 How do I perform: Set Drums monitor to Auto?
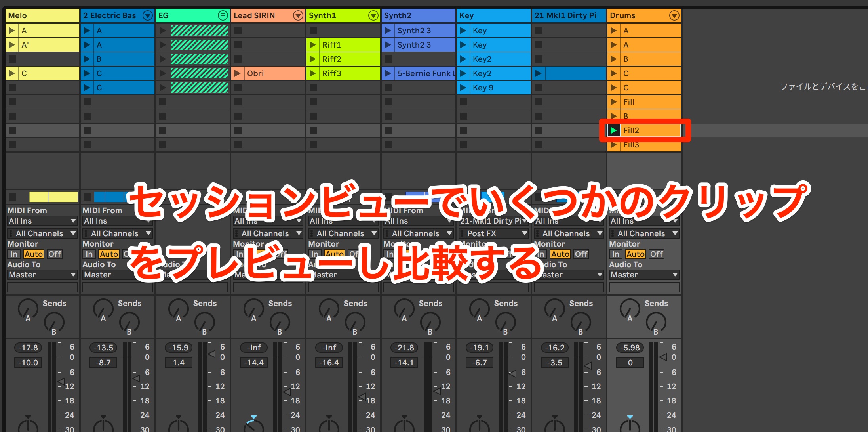click(636, 254)
